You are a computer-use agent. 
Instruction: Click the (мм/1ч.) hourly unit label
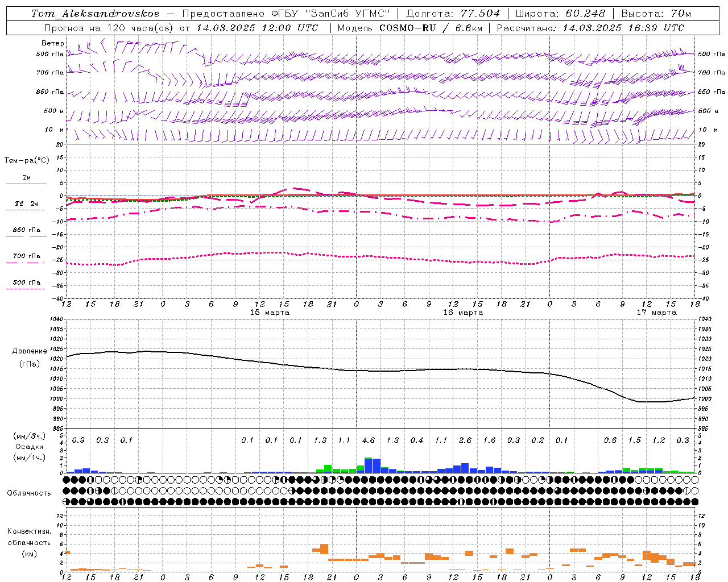coord(29,458)
